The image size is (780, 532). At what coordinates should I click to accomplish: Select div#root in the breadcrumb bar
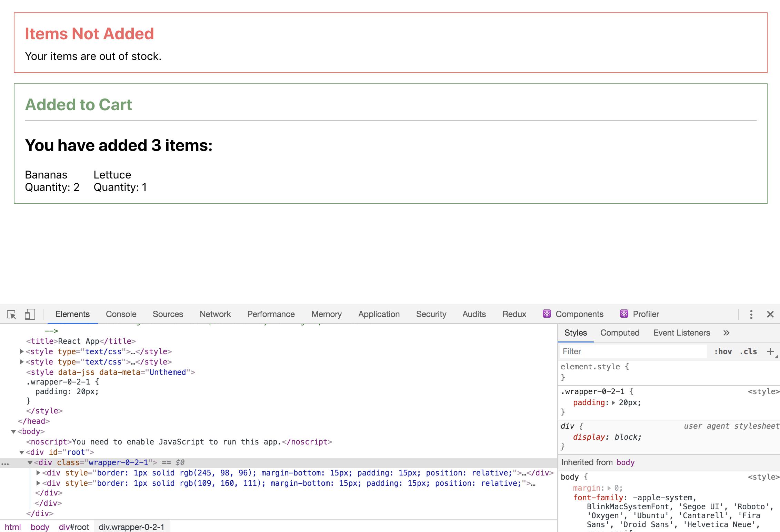click(73, 527)
